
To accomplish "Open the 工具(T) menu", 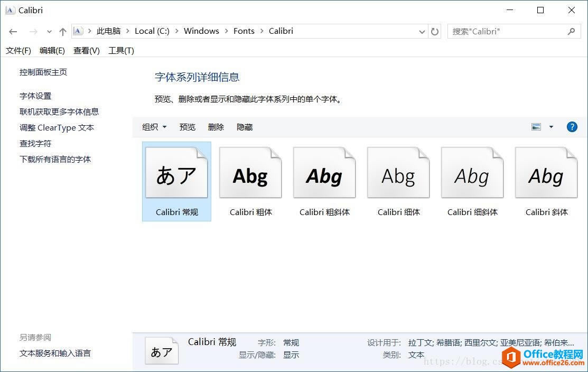I will 120,50.
